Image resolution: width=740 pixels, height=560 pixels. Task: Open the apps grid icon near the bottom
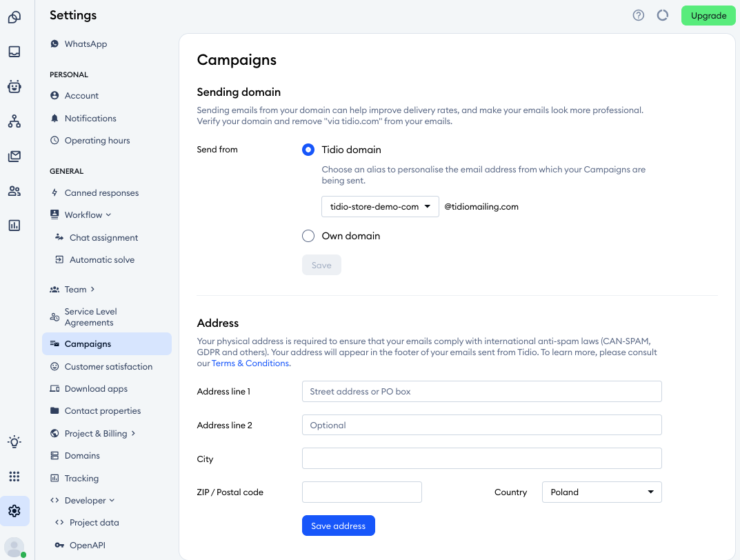coord(14,476)
